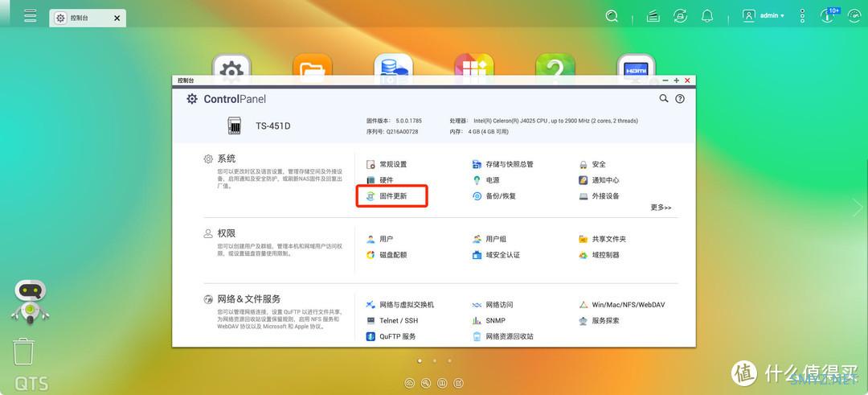868x395 pixels.
Task: Open 网络与虚拟交换机
Action: 400,305
